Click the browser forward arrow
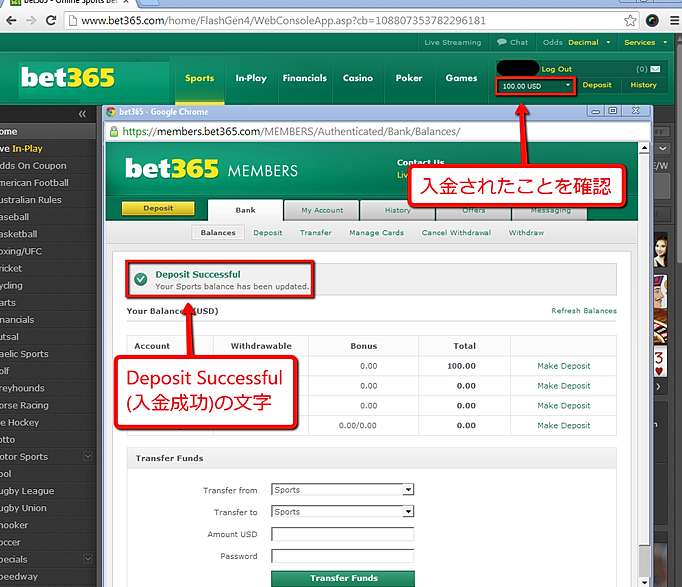This screenshot has height=587, width=682. click(x=31, y=20)
